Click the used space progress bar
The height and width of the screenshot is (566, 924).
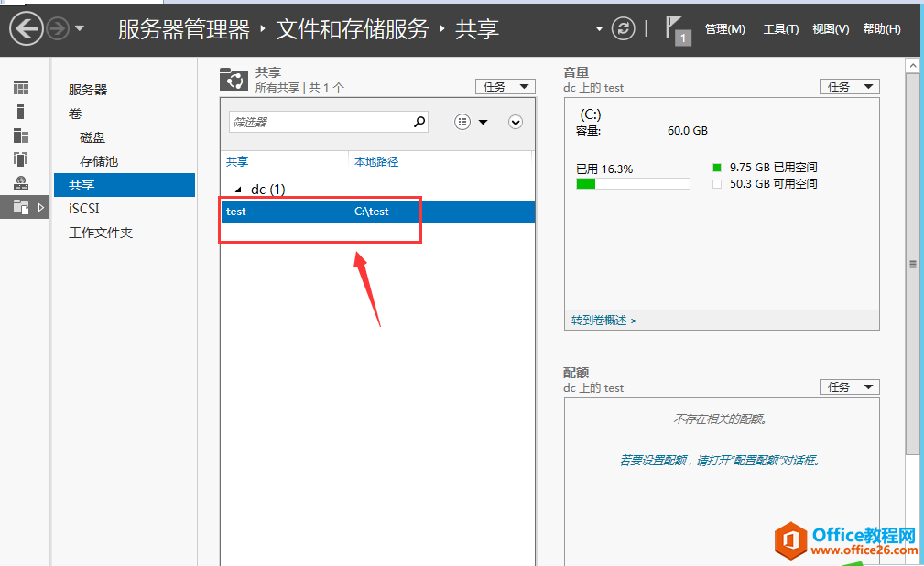click(x=633, y=184)
